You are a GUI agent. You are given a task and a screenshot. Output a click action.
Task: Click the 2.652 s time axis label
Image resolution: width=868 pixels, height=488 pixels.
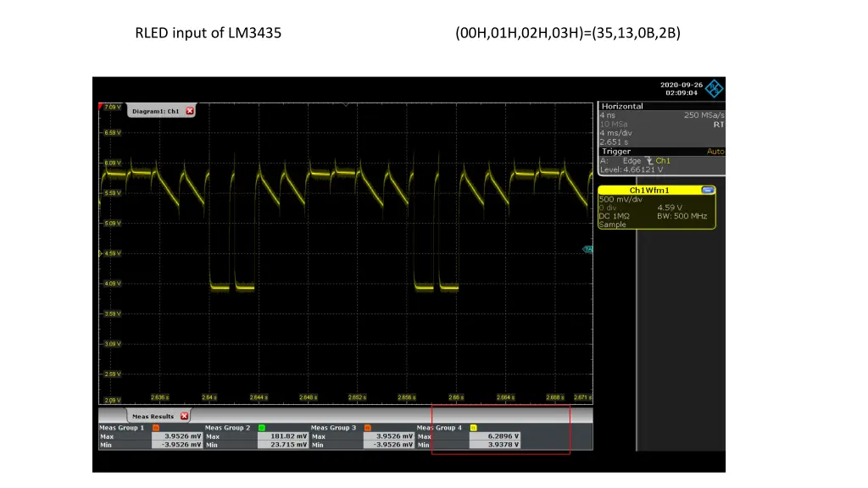click(357, 397)
